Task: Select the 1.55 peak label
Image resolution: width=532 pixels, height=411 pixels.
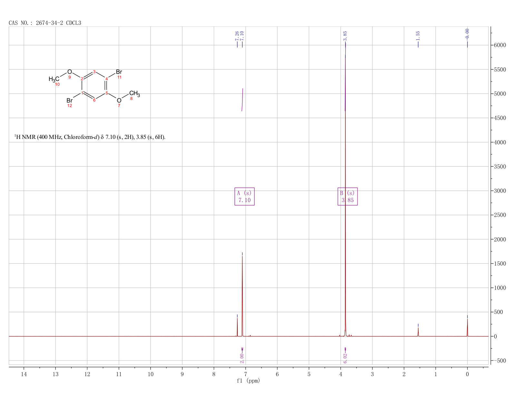Action: (x=418, y=36)
